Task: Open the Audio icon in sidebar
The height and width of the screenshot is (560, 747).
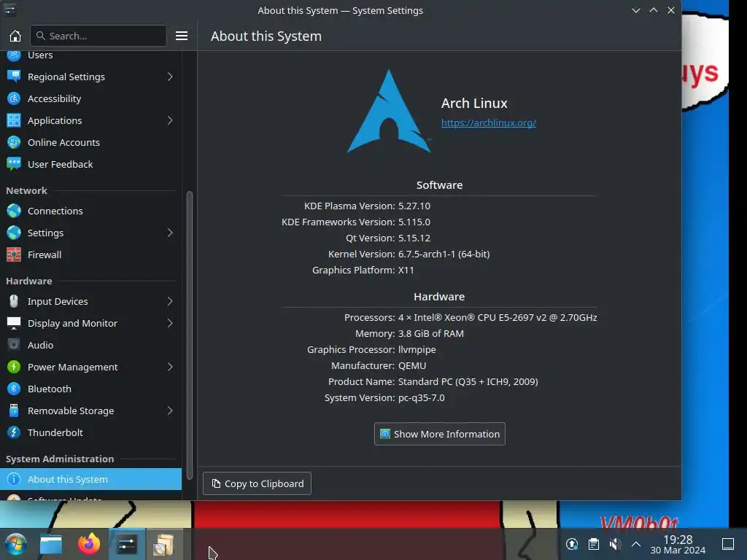Action: click(14, 345)
